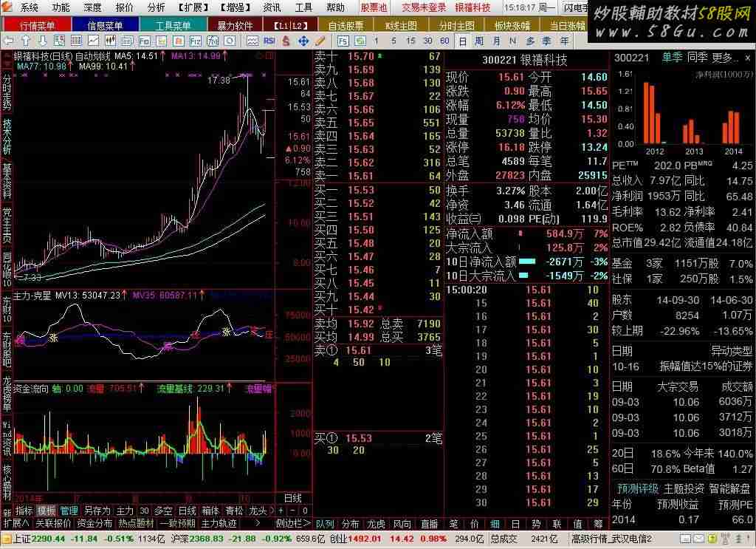Switch to the 资金分布 tab
Image resolution: width=756 pixels, height=549 pixels.
point(94,523)
